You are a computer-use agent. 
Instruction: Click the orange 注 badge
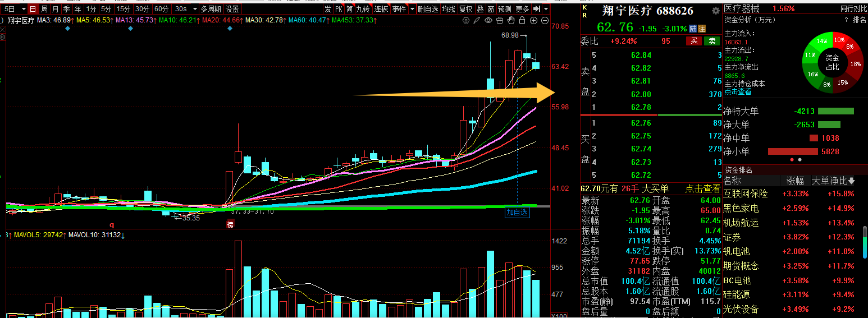click(x=702, y=28)
